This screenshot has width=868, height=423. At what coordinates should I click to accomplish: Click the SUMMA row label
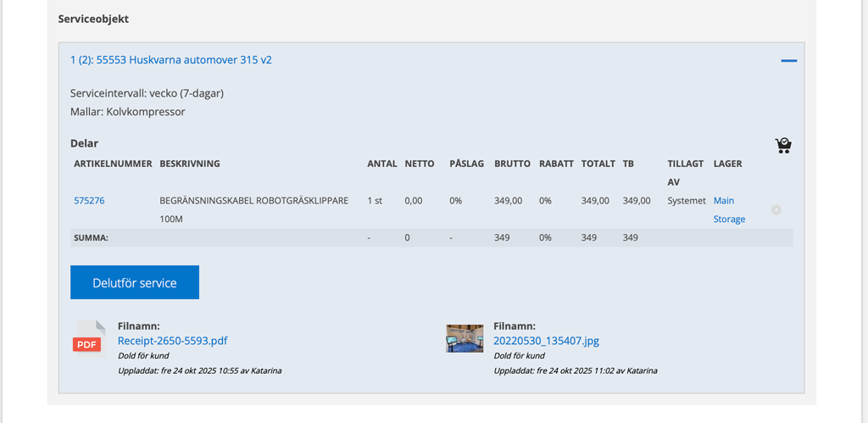[x=91, y=238]
